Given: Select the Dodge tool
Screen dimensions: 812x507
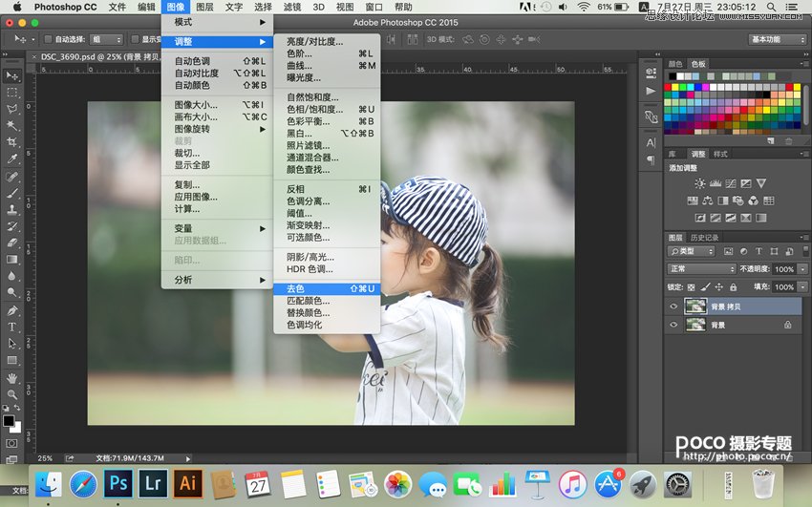Looking at the screenshot, I should pyautogui.click(x=11, y=292).
